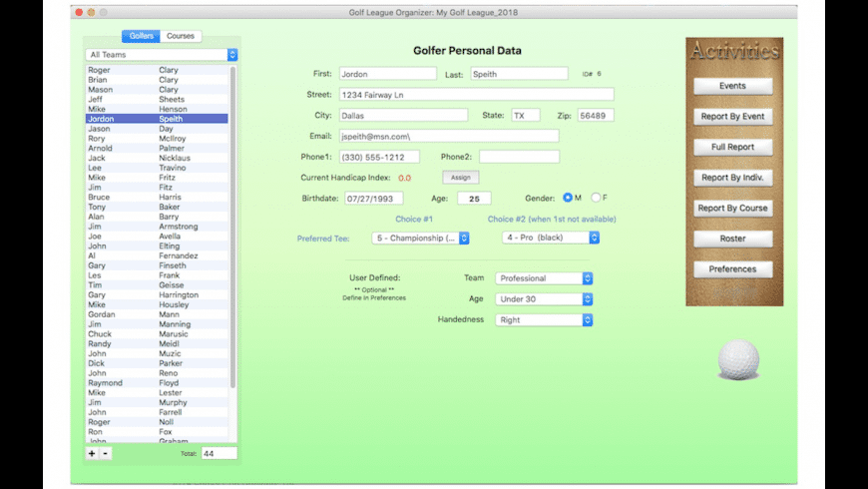The image size is (868, 489).
Task: Select Female gender radio button
Action: point(596,198)
